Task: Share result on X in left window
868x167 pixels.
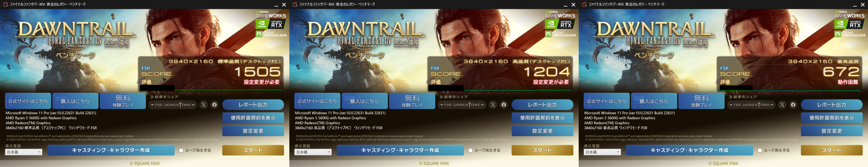Action: point(203,105)
